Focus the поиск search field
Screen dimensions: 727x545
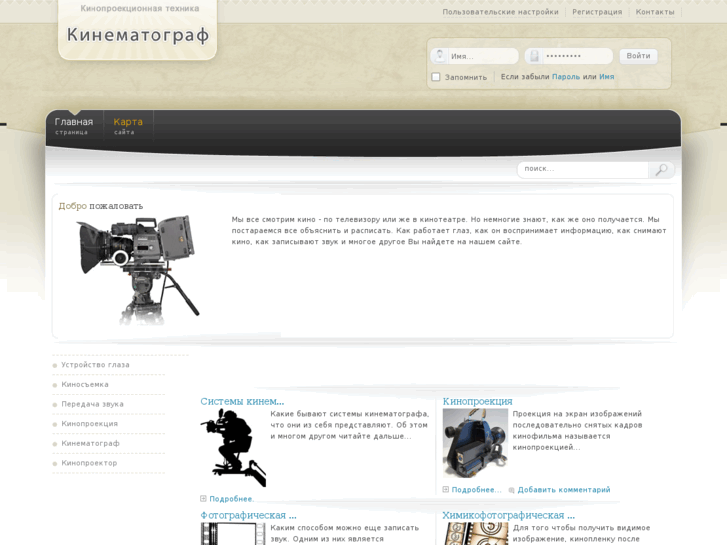pos(583,169)
